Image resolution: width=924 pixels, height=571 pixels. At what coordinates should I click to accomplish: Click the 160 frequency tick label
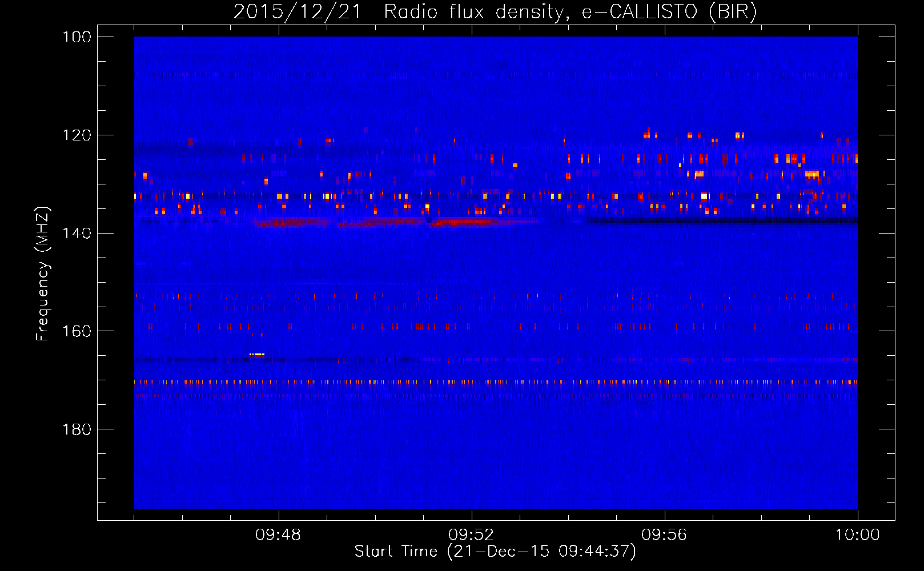pyautogui.click(x=77, y=331)
